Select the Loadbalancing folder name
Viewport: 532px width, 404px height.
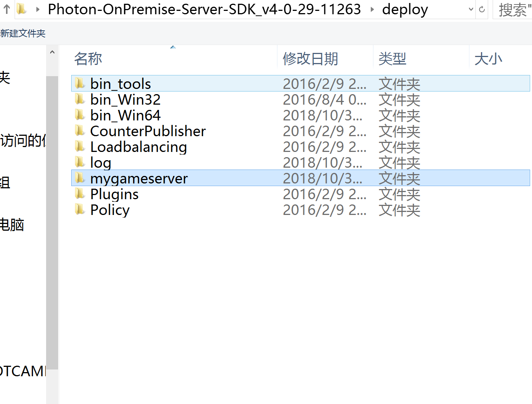click(138, 147)
